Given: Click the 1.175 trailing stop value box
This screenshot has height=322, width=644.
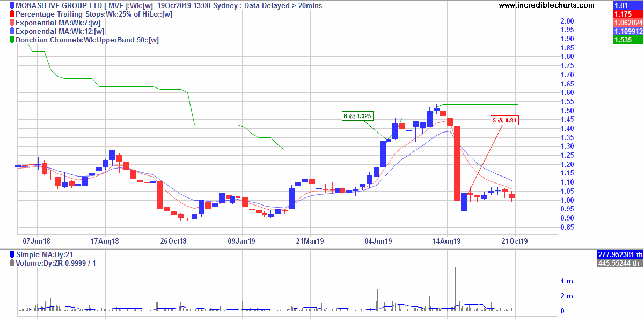Looking at the screenshot, I should click(628, 14).
